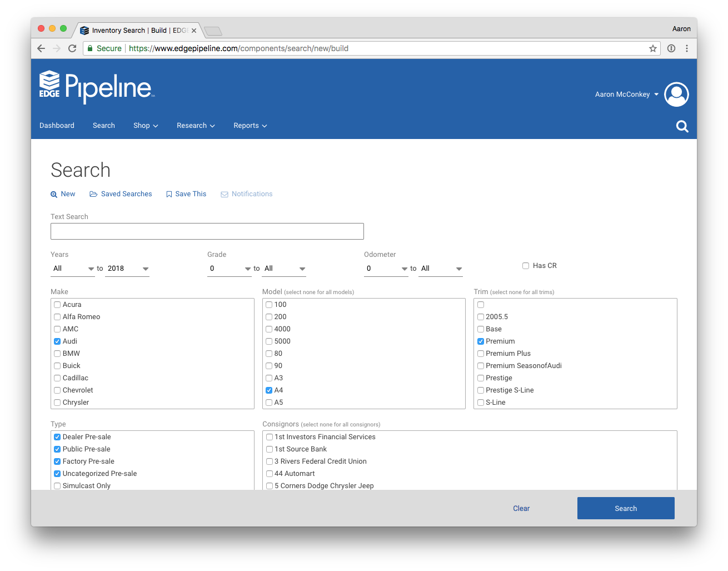The image size is (728, 571).
Task: Check the A3 model checkbox
Action: point(269,378)
